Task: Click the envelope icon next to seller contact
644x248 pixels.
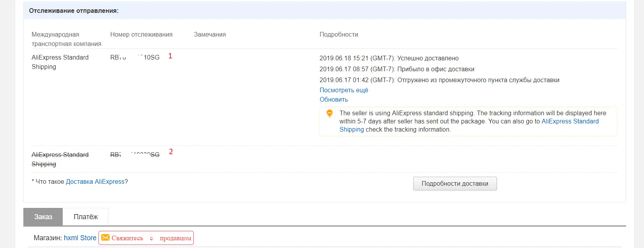Action: pyautogui.click(x=105, y=237)
